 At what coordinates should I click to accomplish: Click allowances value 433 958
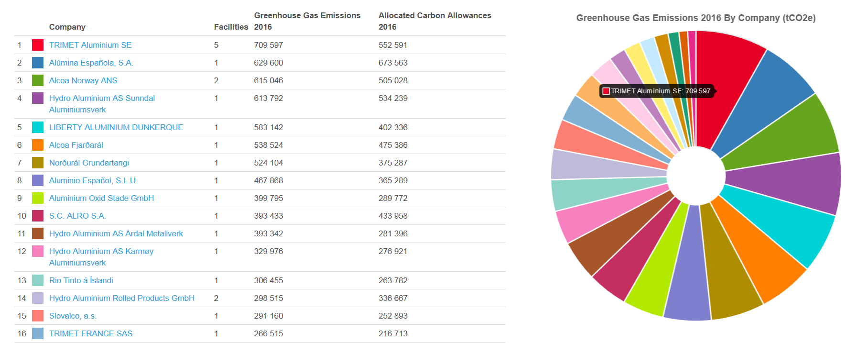[393, 216]
